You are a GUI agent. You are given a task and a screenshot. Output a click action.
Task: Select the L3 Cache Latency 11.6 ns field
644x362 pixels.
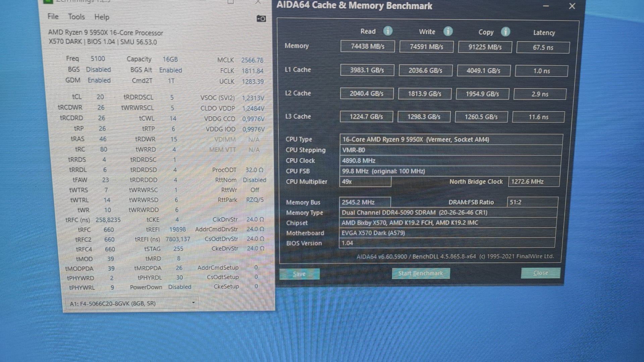point(538,117)
